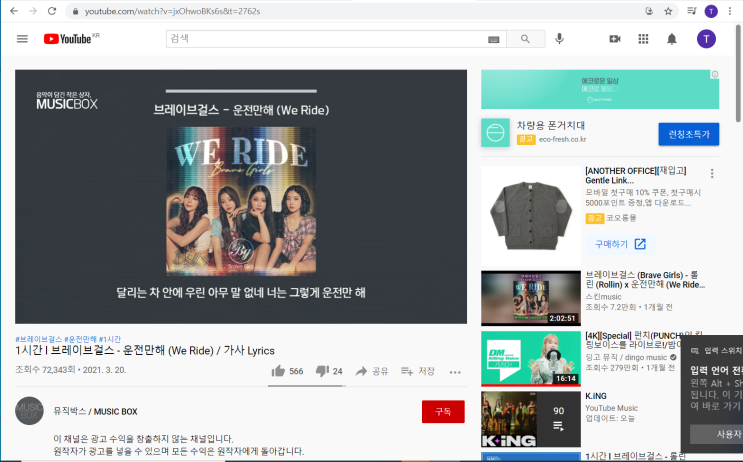Dislike the video with thumbs-down icon
The height and width of the screenshot is (462, 743).
(322, 371)
